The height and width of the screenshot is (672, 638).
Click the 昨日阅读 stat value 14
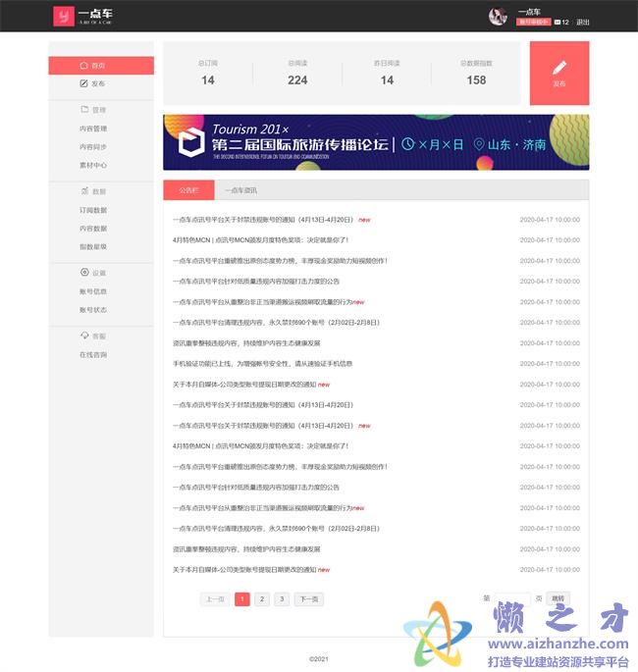point(387,80)
